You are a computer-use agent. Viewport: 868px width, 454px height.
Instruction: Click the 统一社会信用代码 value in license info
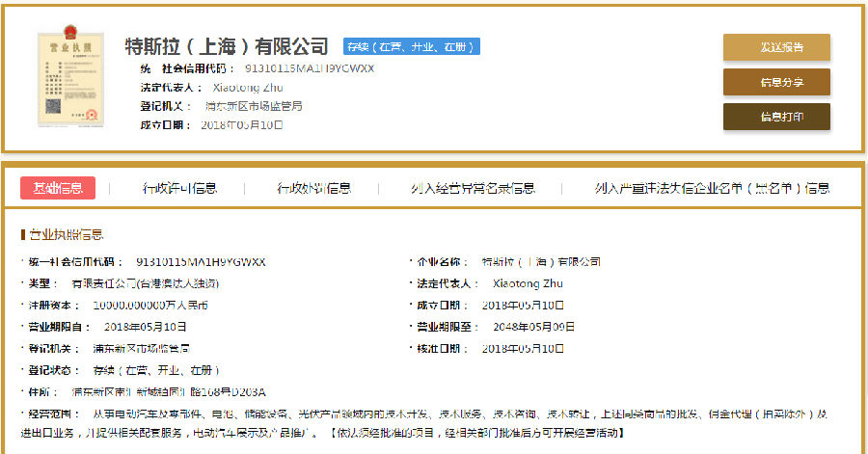click(201, 262)
